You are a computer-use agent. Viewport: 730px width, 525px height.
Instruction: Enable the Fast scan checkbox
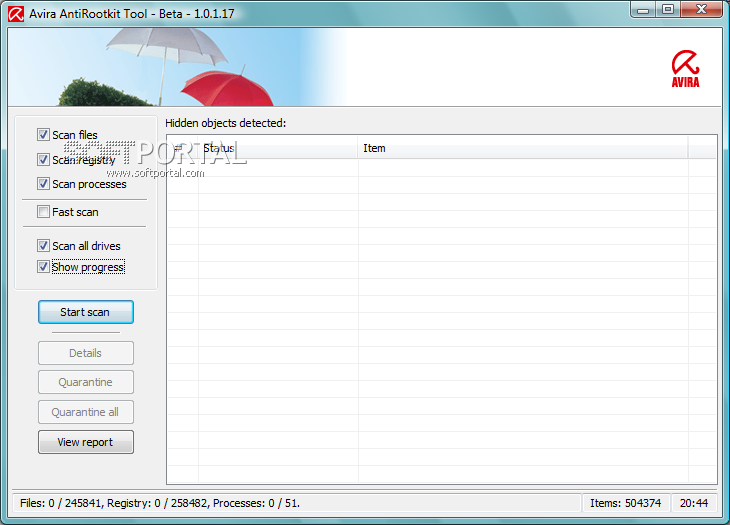[x=43, y=212]
